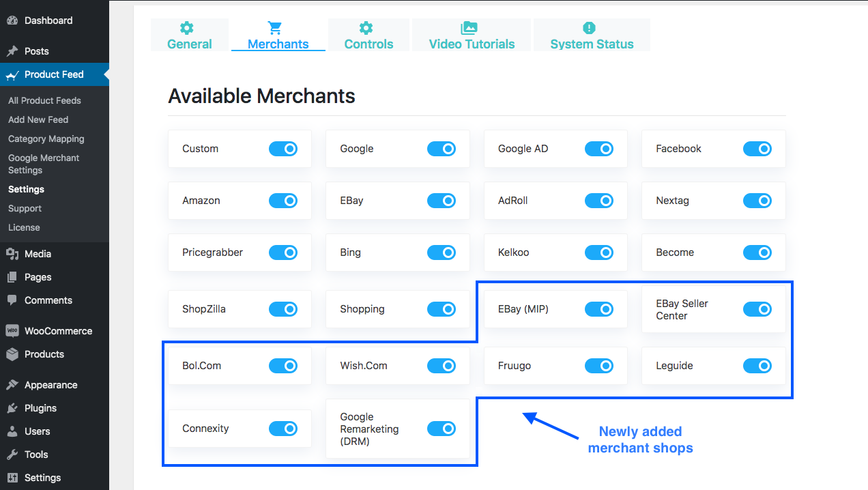Click the Plugins plug icon
The height and width of the screenshot is (490, 868).
12,408
